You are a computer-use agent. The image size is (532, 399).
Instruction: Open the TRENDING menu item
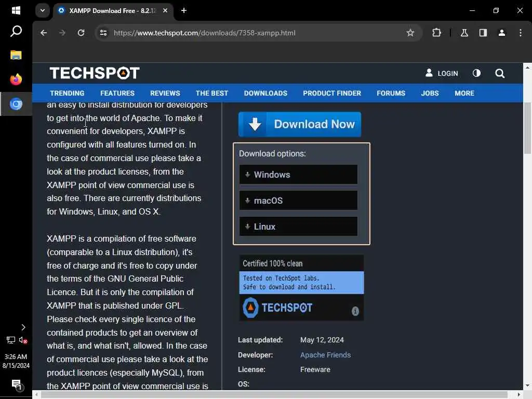(x=67, y=94)
